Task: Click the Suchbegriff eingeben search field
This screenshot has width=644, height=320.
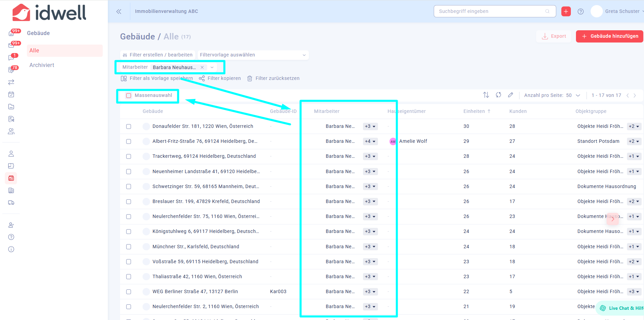Action: (x=491, y=11)
